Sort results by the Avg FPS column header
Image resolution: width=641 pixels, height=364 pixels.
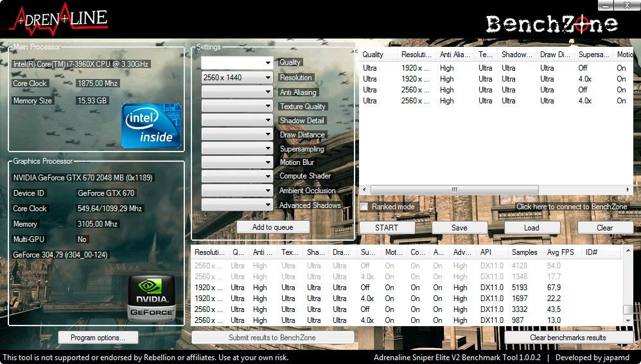(561, 252)
